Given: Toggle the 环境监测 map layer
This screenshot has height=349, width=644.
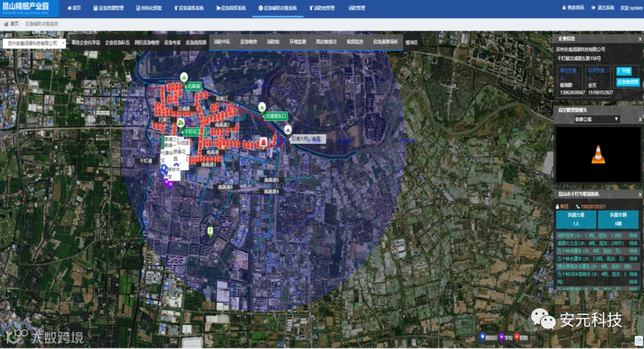Looking at the screenshot, I should coord(298,42).
